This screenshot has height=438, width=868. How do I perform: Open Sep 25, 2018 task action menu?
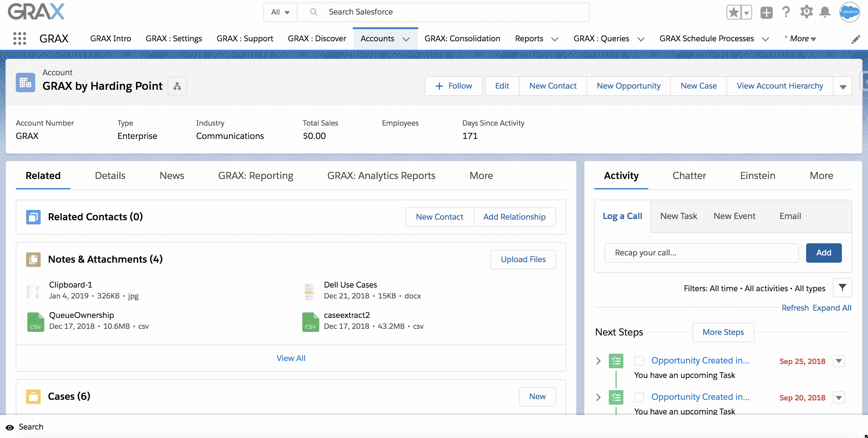click(x=839, y=361)
